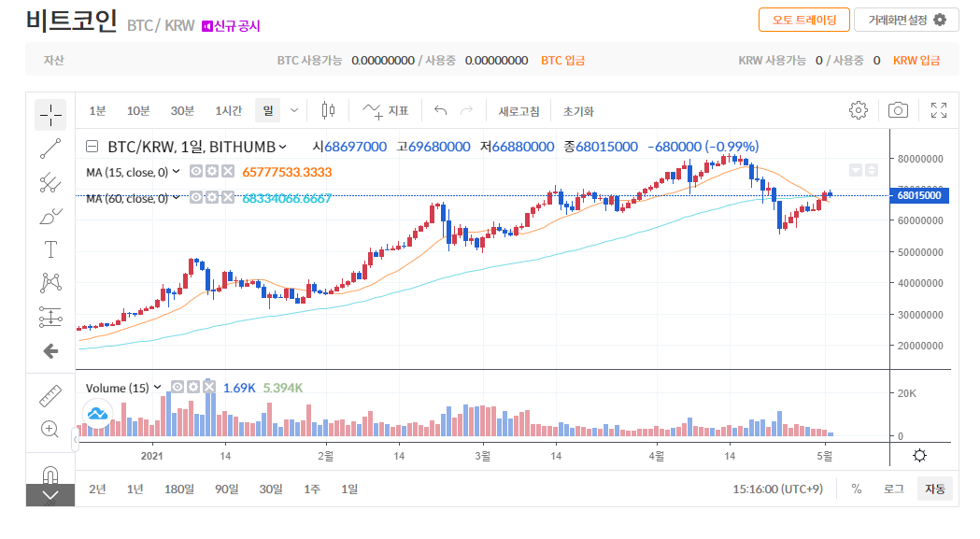Screen dimensions: 980x539
Task: Set the chart range to 1년
Action: pos(135,489)
